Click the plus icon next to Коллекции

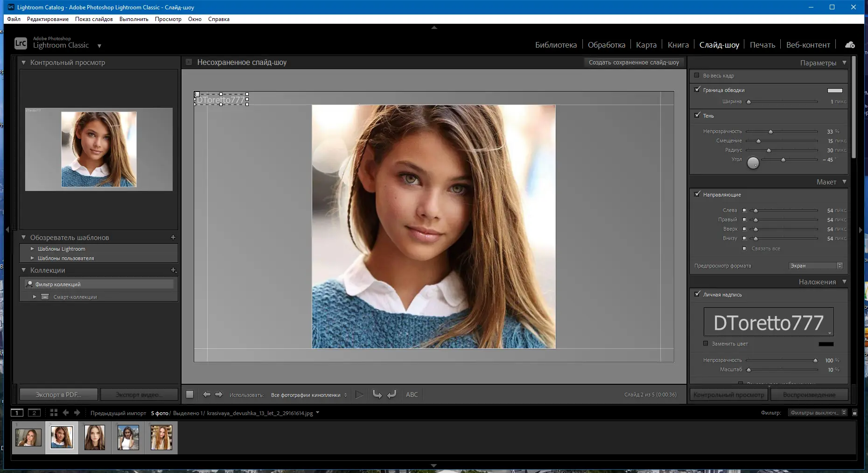point(173,270)
